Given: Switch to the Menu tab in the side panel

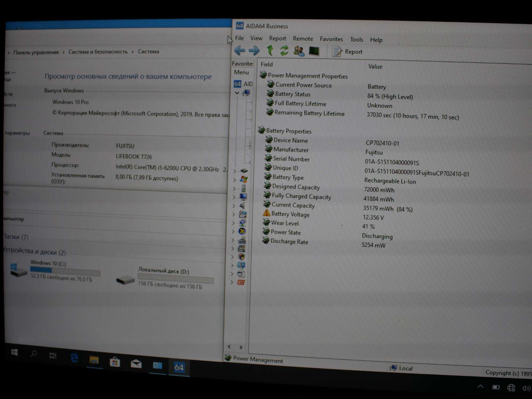Looking at the screenshot, I should [241, 72].
